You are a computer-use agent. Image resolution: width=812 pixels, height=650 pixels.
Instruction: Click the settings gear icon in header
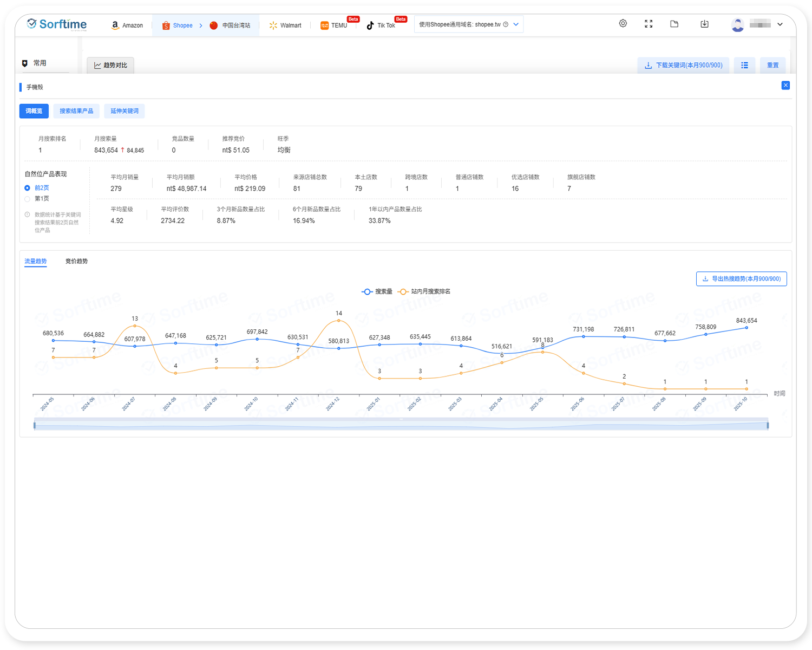tap(623, 24)
